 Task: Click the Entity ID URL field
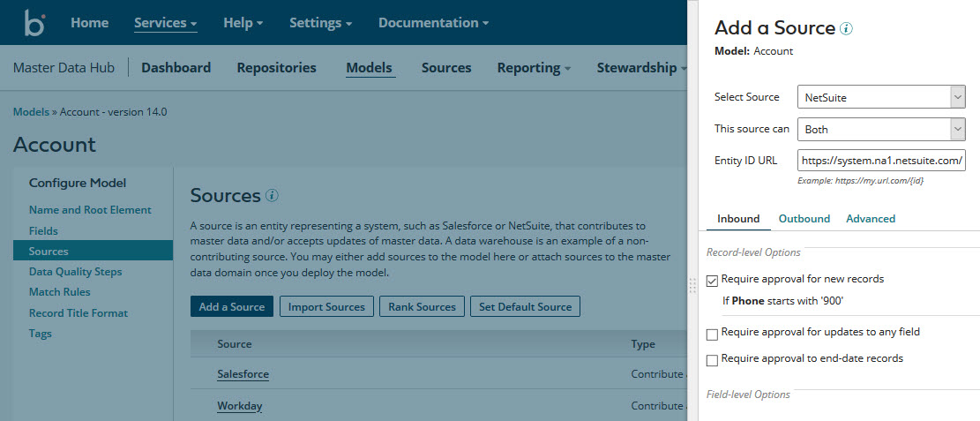point(881,160)
